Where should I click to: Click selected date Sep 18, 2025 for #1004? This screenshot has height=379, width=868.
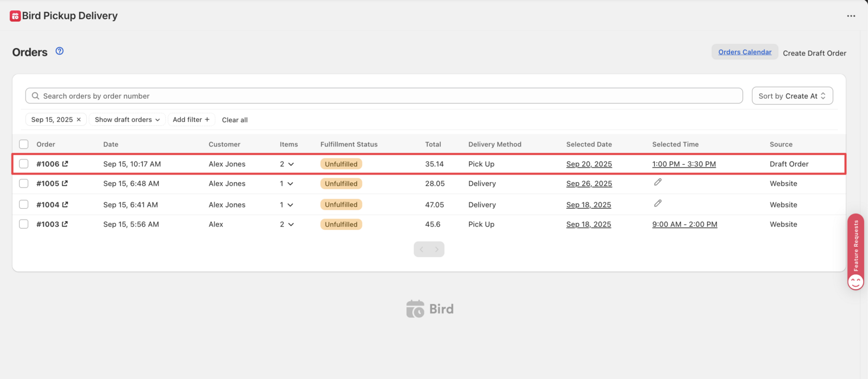[x=589, y=204]
